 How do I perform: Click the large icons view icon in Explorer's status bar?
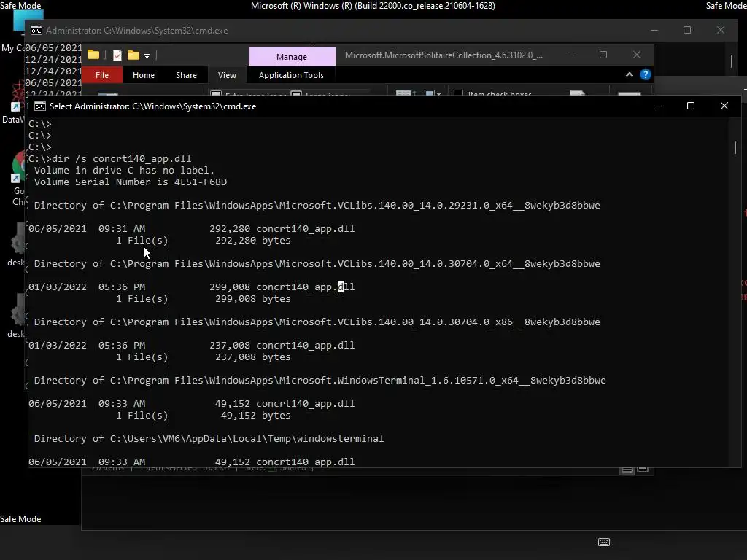(643, 470)
